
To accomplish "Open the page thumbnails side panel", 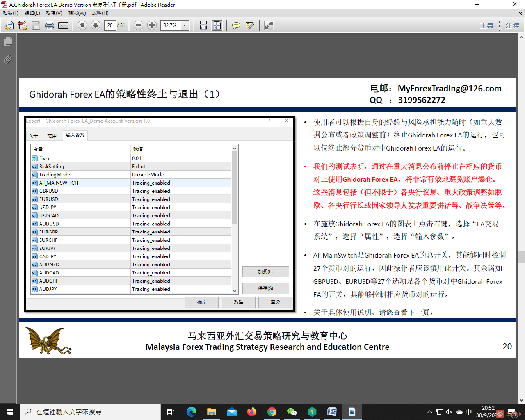I will coord(8,42).
